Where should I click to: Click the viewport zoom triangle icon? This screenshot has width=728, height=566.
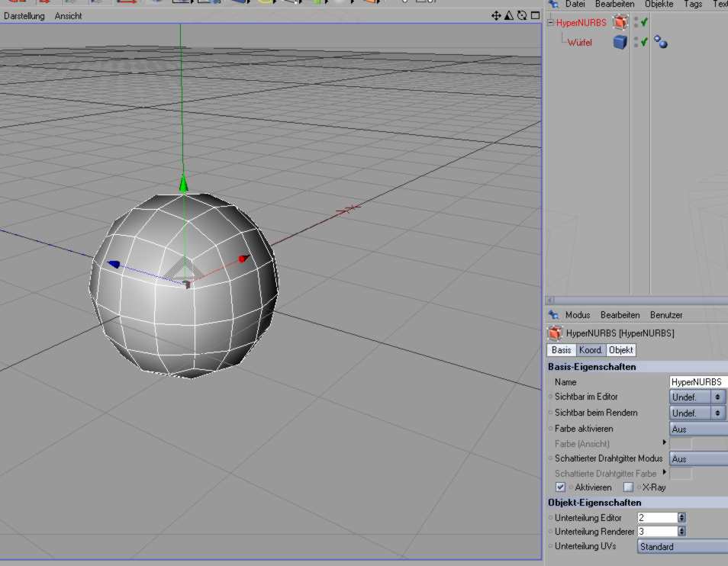[509, 15]
